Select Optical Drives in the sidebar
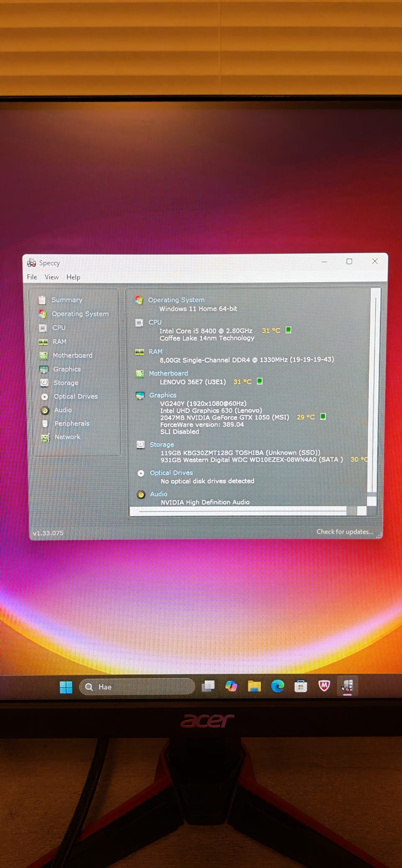 (x=76, y=396)
